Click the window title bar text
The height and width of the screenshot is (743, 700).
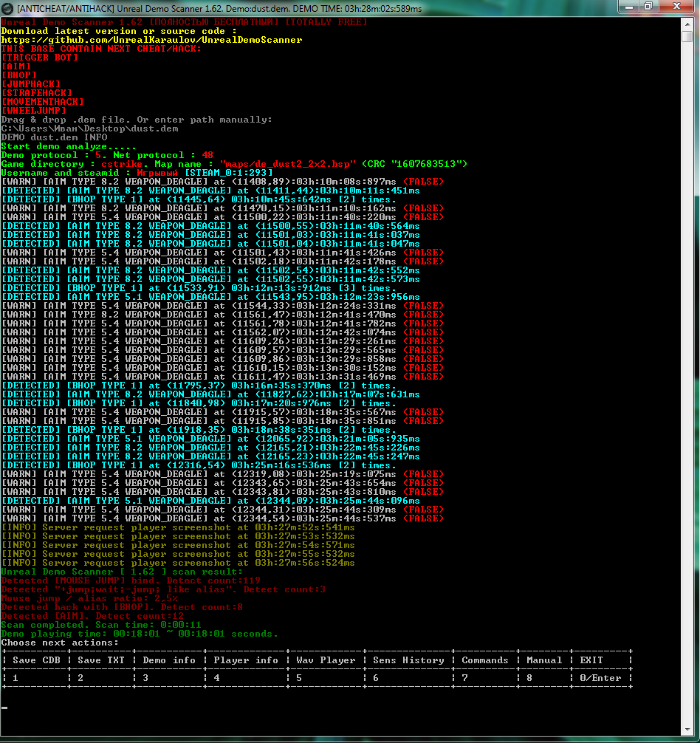(219, 9)
